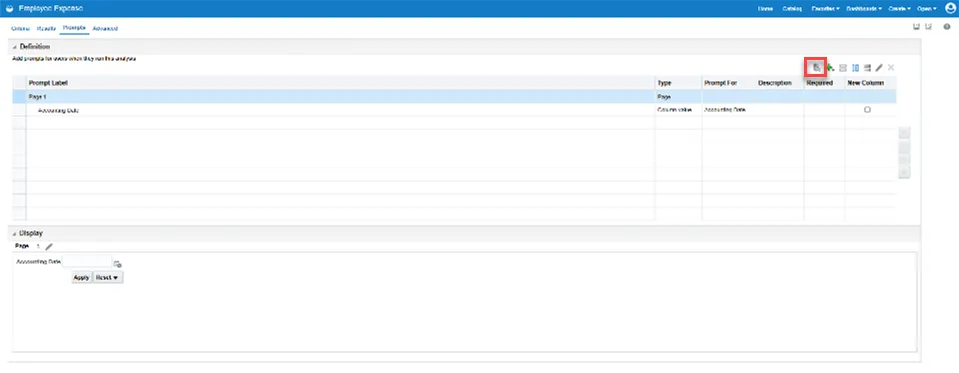Click the logo beside Employee Expense
959x373 pixels.
[x=9, y=9]
